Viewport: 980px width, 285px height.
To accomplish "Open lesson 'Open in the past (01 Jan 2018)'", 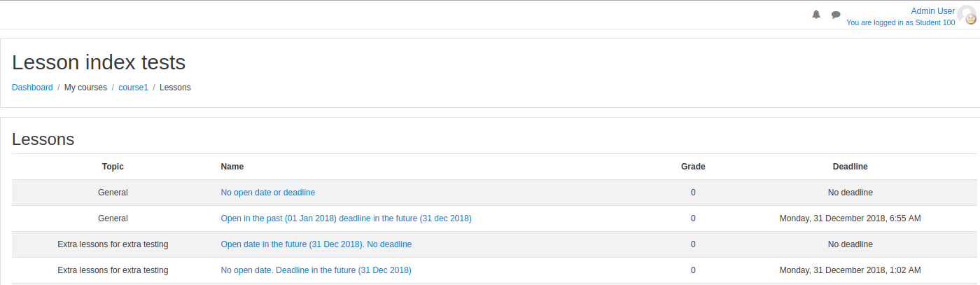I will click(346, 218).
